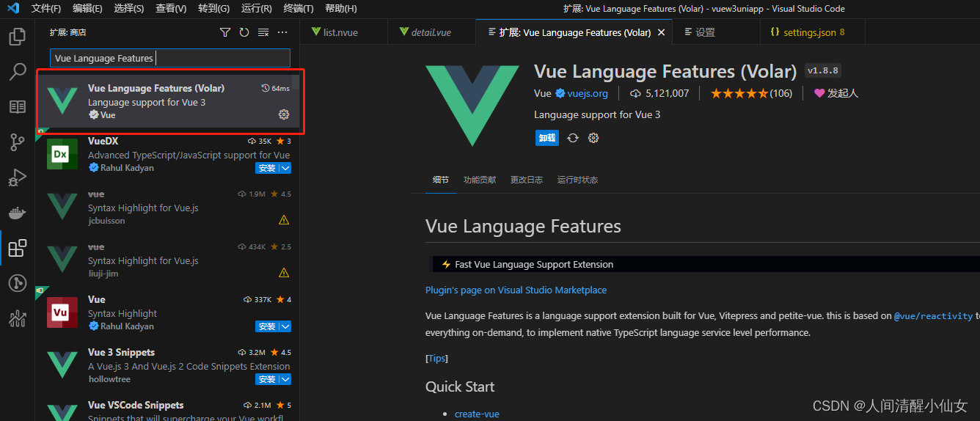Open the 编辑(E) menu
980x421 pixels.
click(88, 8)
